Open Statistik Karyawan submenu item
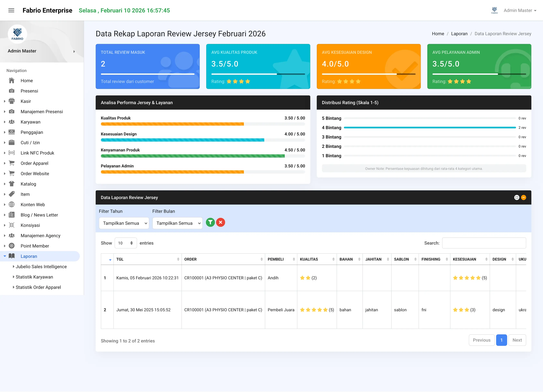 point(34,277)
